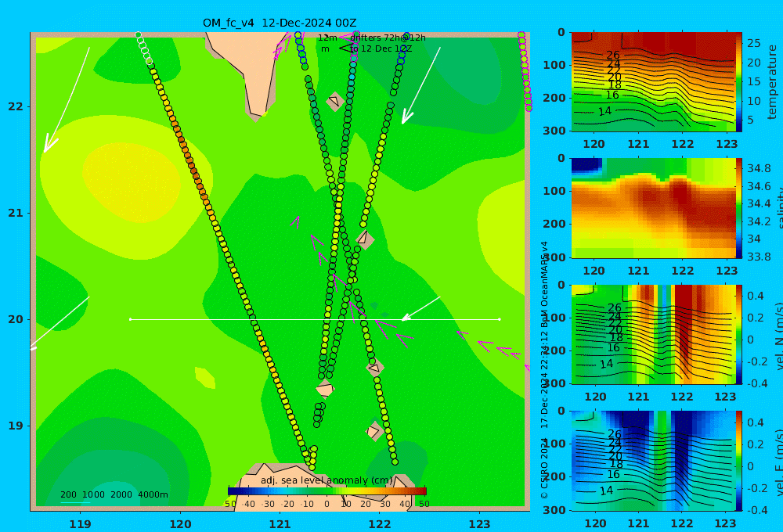Click latitude tick 20 on the main map
Screen dimensions: 783x532
pyautogui.click(x=16, y=319)
